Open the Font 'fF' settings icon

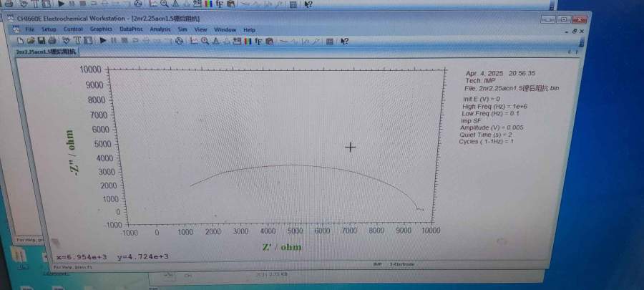click(x=258, y=41)
